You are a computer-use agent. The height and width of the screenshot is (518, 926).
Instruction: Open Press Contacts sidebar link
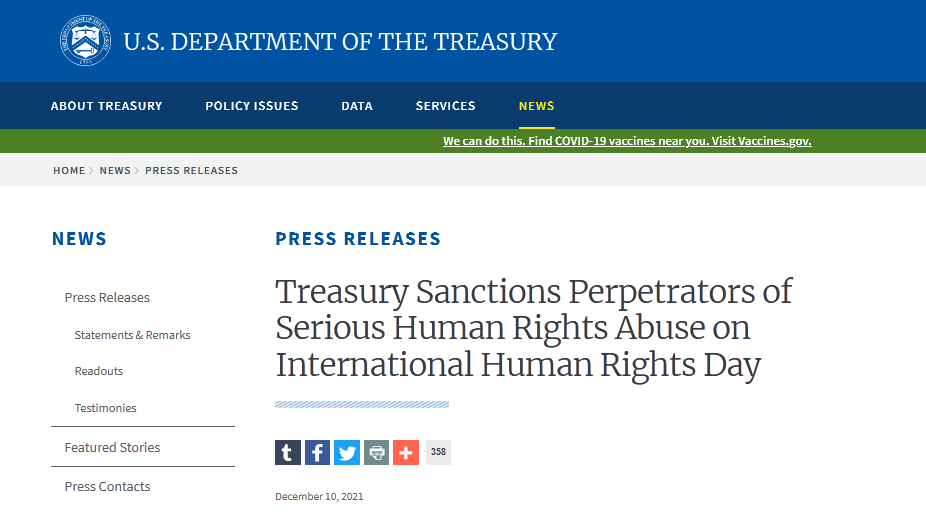point(107,487)
